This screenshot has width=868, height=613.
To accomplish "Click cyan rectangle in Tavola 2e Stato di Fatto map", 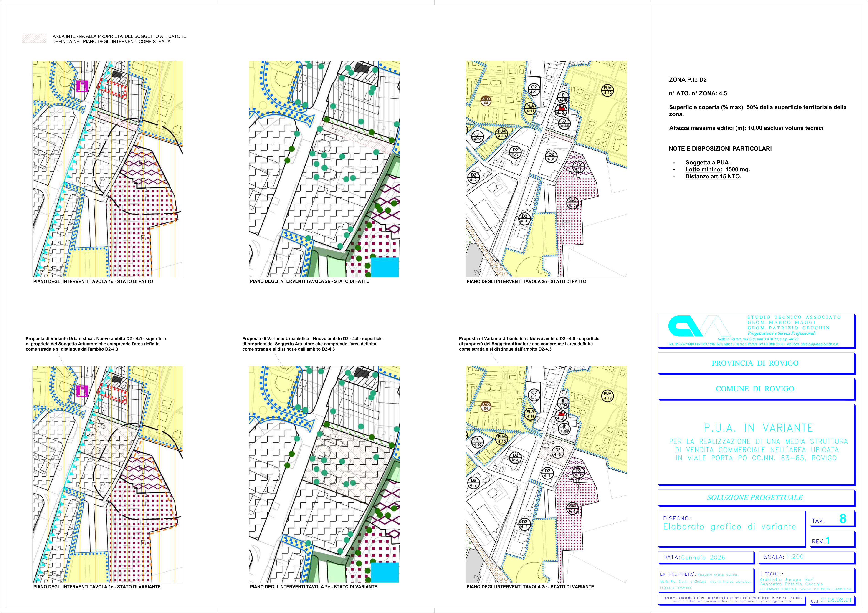I will pos(385,267).
